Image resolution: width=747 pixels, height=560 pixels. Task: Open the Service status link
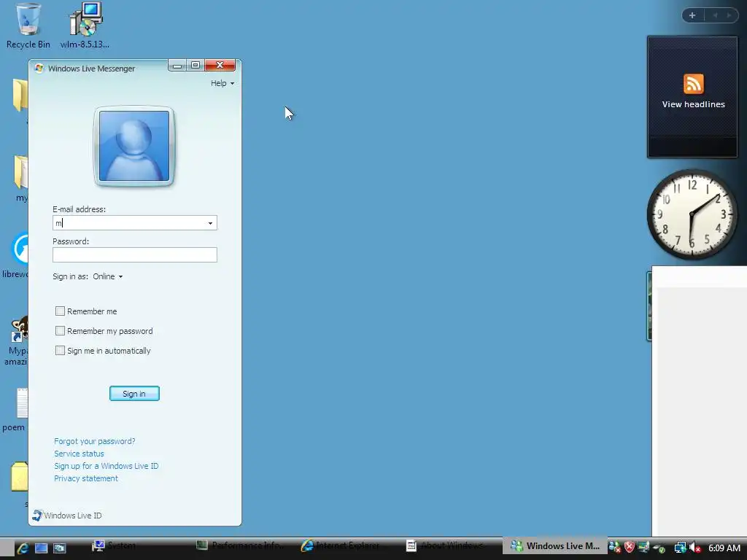[79, 454]
